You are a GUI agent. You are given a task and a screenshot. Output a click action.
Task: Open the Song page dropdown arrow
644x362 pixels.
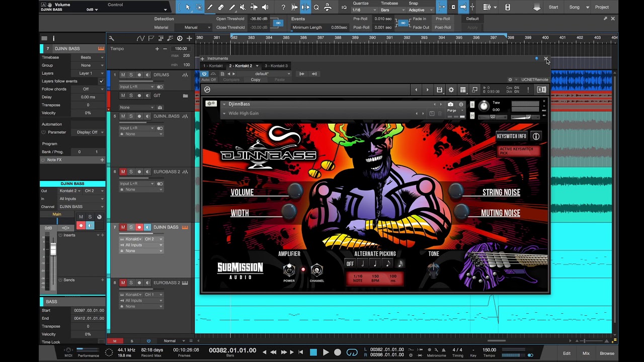[587, 8]
